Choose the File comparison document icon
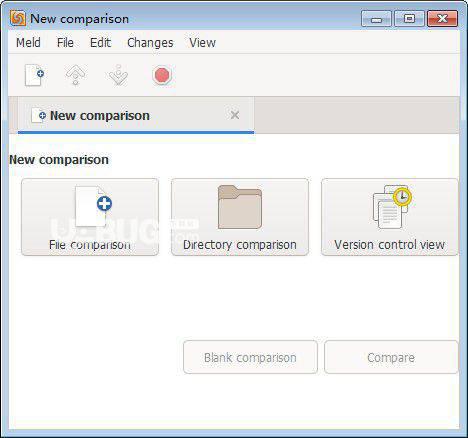This screenshot has width=468, height=438. click(93, 207)
